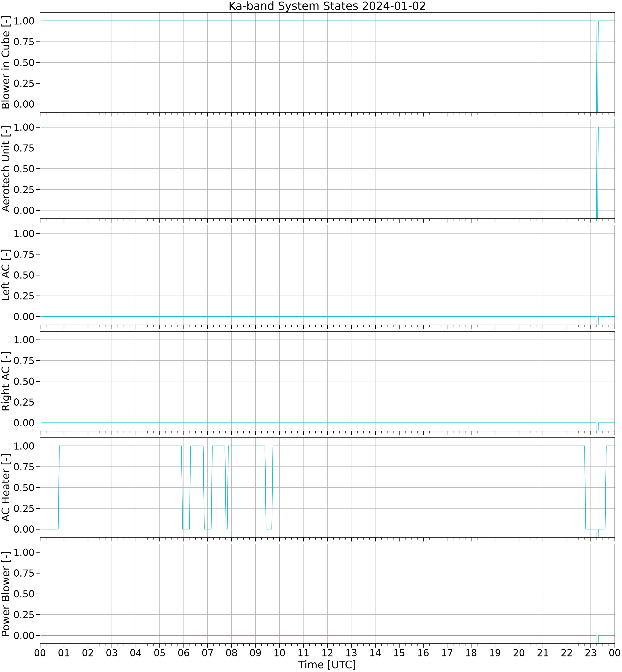Screen dimensions: 622x672
Task: Click the Blower in Cube y-axis label
Action: click(6, 63)
